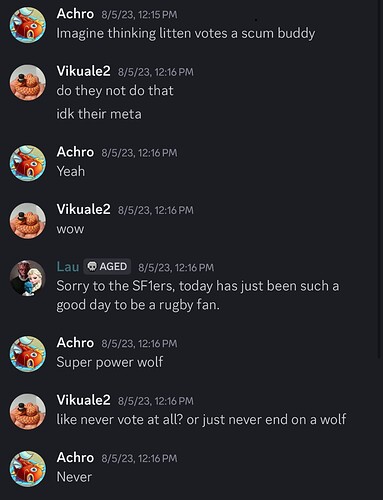Click Vikuale2's avatar beside 'do they not do that'
The width and height of the screenshot is (383, 500).
click(x=27, y=82)
